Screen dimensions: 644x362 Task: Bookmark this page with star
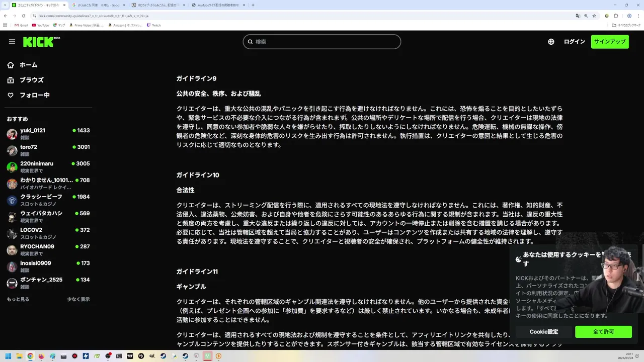tap(594, 16)
